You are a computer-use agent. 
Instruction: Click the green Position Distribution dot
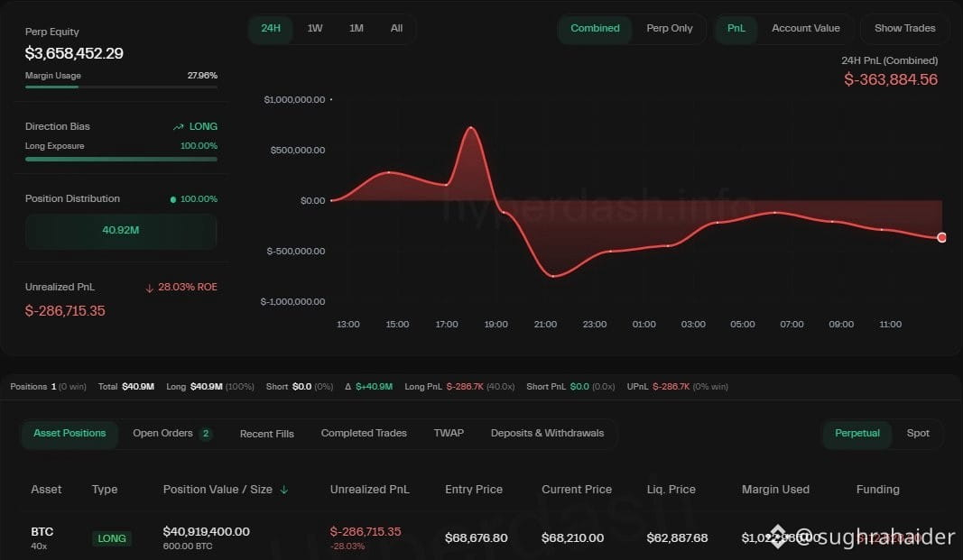172,199
